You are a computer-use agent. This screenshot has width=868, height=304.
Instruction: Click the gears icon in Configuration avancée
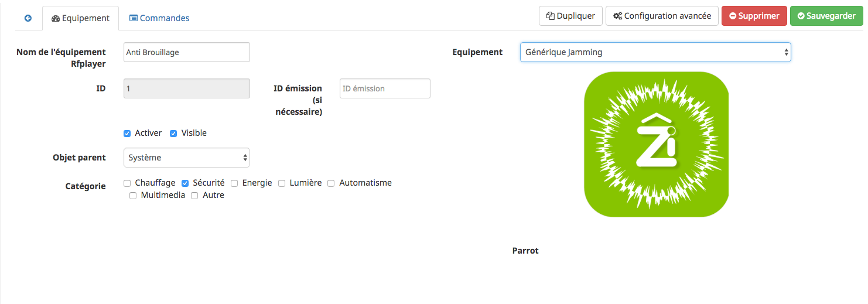tap(617, 16)
